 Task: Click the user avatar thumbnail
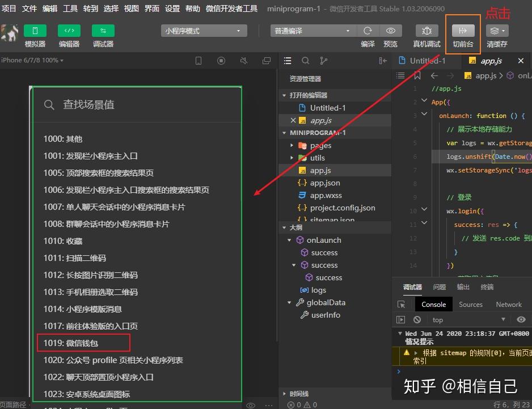[x=9, y=33]
